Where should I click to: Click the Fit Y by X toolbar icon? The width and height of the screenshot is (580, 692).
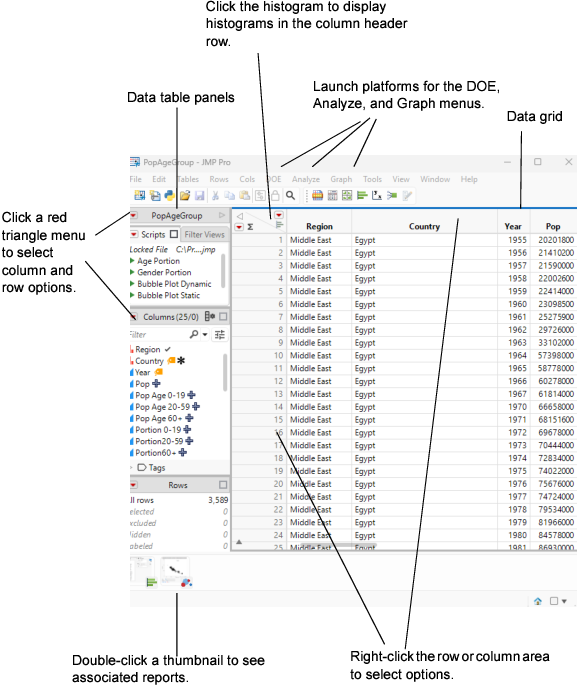click(377, 196)
